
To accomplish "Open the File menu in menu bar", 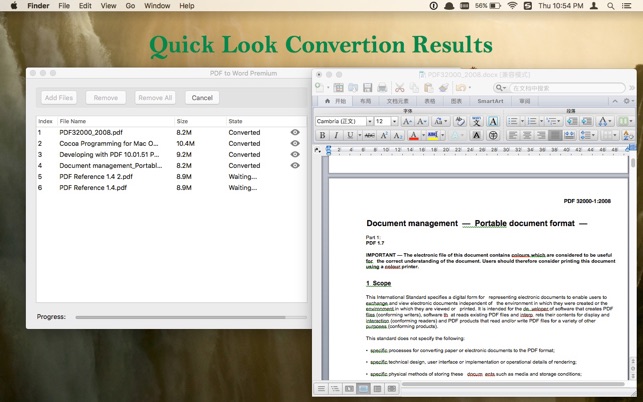I will (x=64, y=6).
